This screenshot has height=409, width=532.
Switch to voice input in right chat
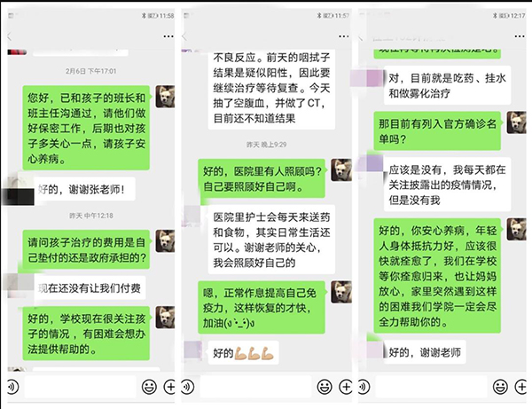coord(364,387)
